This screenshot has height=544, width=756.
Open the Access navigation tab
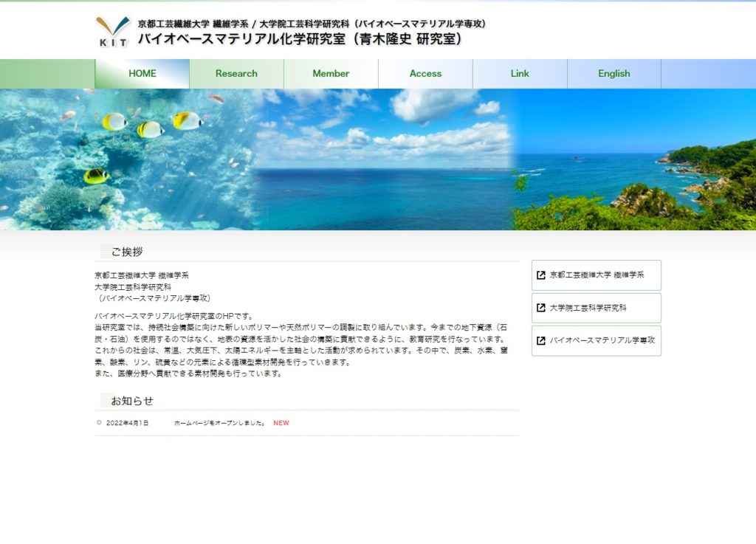click(x=425, y=74)
